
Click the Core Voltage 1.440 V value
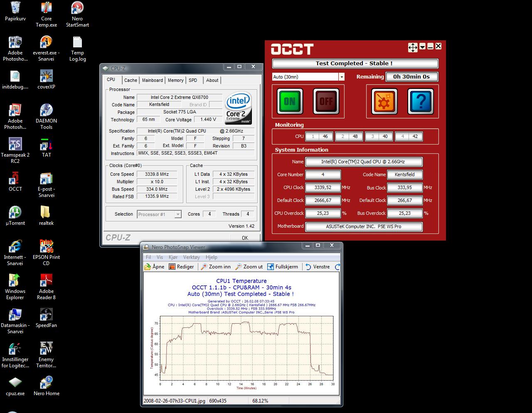[x=208, y=120]
